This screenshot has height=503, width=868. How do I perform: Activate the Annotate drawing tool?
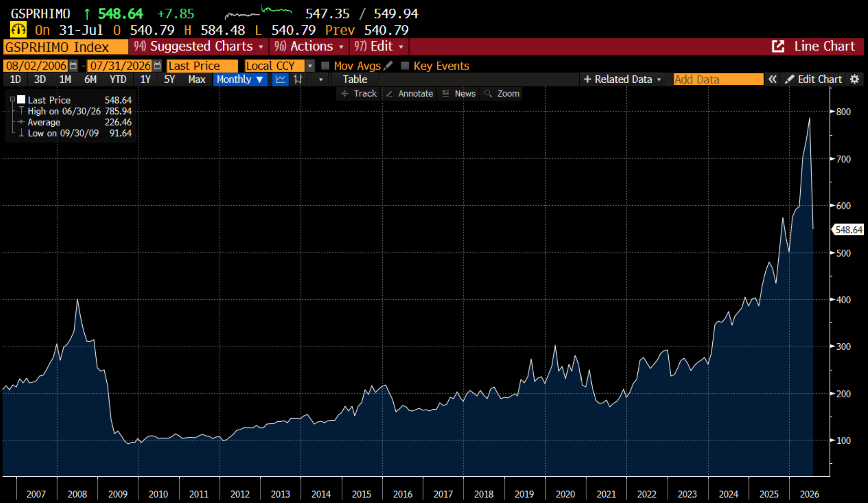click(x=409, y=93)
